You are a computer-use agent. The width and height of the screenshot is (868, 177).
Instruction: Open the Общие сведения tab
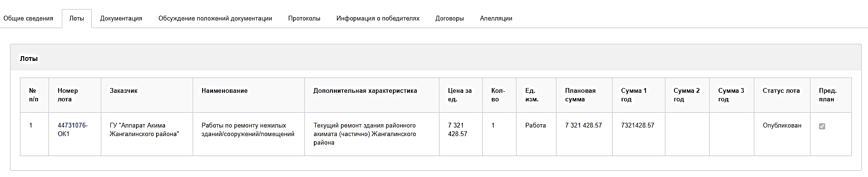coord(28,19)
